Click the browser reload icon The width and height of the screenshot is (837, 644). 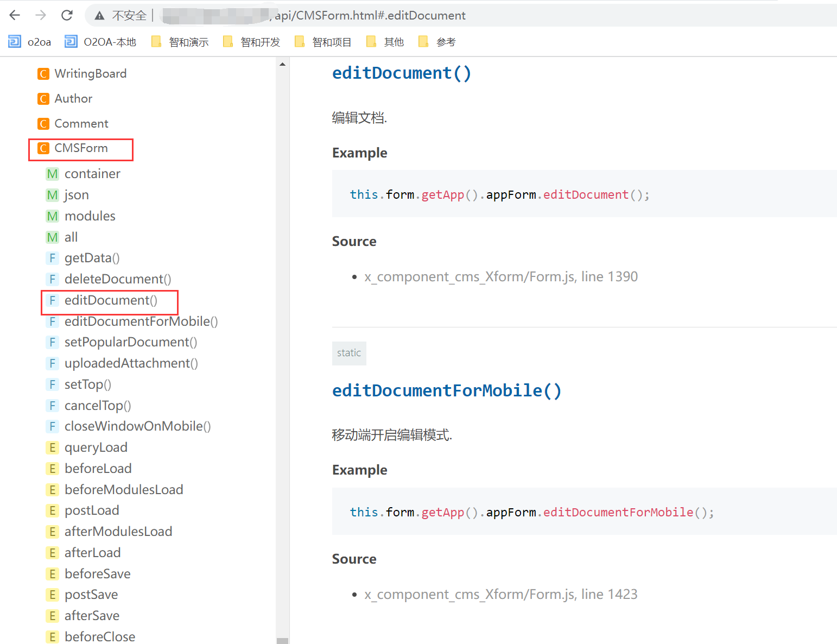[x=67, y=15]
